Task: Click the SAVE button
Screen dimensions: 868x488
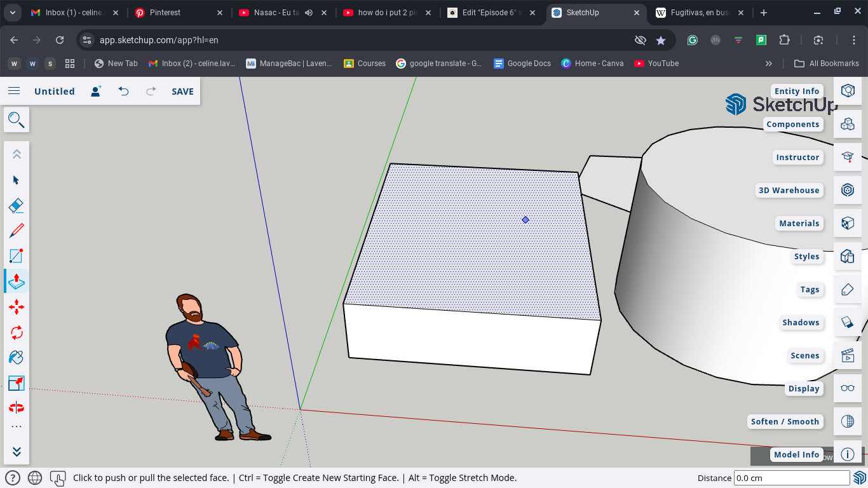Action: pyautogui.click(x=182, y=91)
